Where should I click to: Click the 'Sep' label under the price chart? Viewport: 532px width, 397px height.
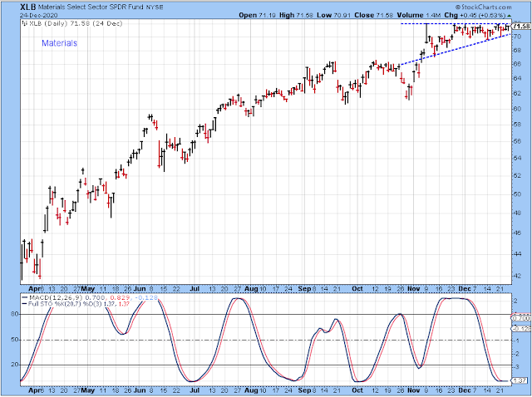point(304,289)
